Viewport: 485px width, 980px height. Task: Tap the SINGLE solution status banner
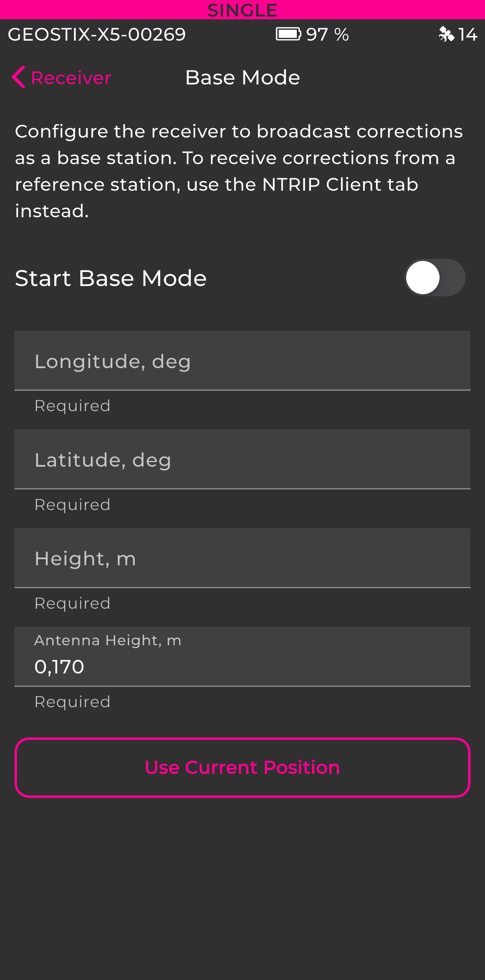pos(242,10)
